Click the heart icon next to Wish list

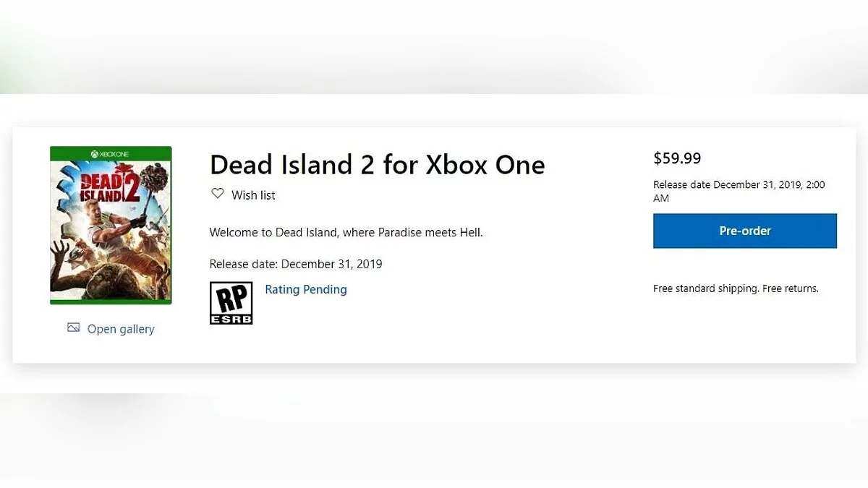(x=217, y=194)
